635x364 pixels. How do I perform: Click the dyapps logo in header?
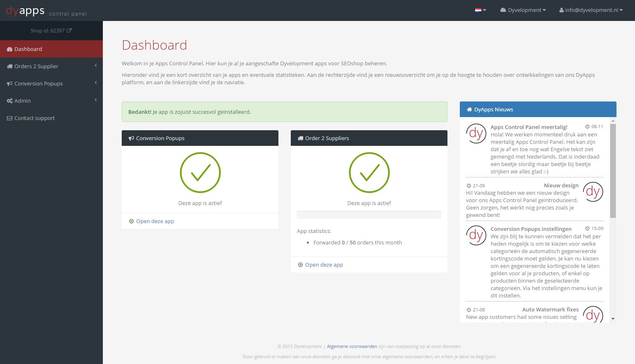pos(25,10)
